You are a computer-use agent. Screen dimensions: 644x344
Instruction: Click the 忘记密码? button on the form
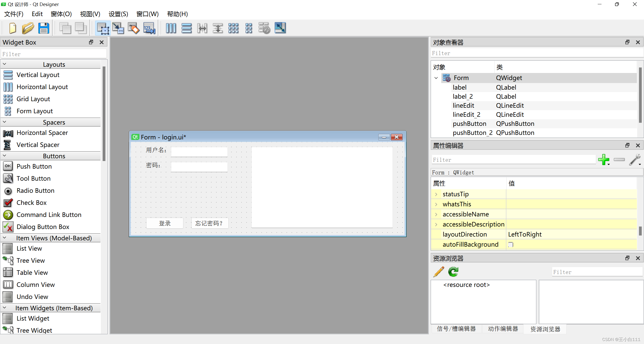[210, 223]
